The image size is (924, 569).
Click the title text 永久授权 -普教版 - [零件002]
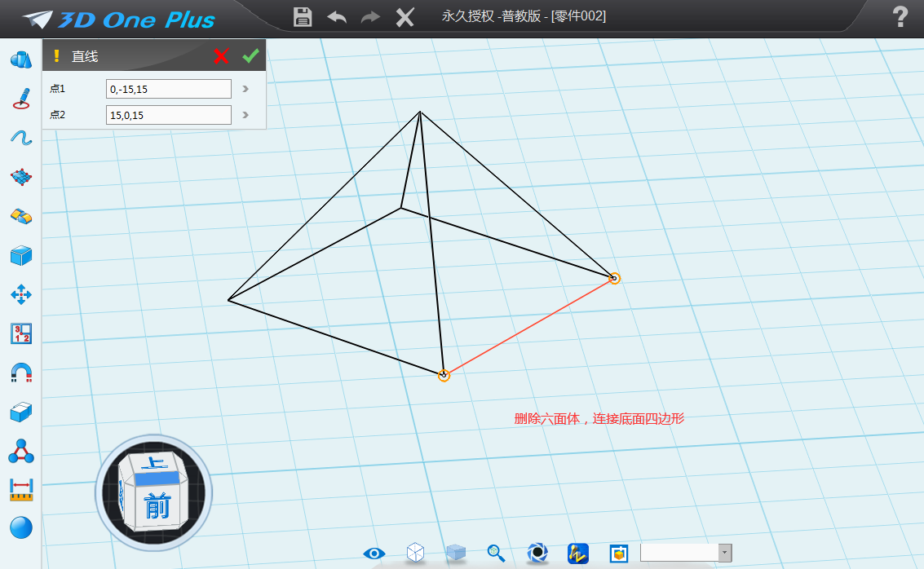click(x=524, y=16)
